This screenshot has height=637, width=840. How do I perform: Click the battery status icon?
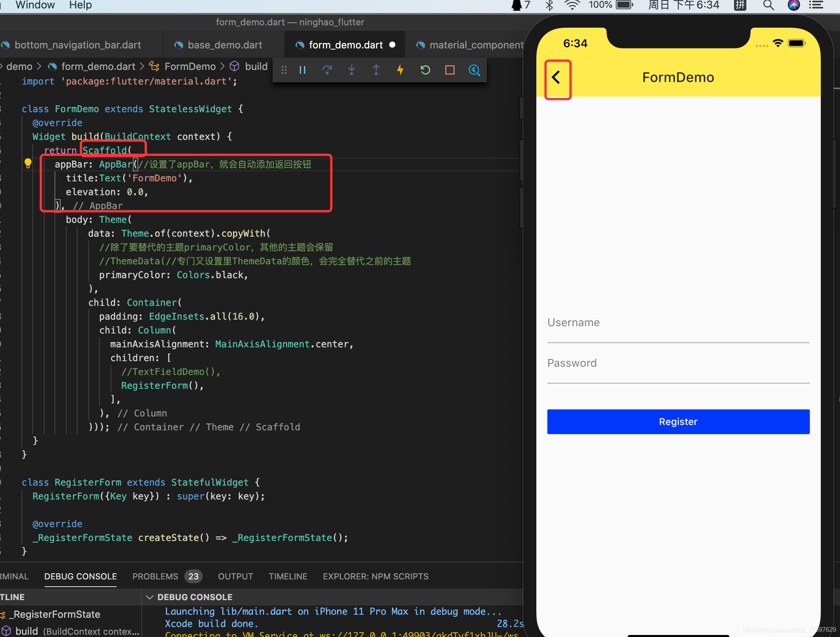[x=625, y=5]
